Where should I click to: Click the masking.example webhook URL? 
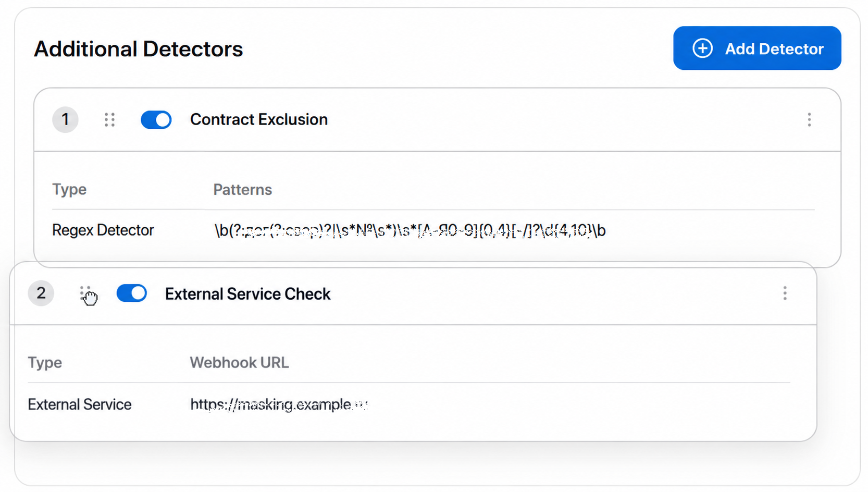point(279,404)
